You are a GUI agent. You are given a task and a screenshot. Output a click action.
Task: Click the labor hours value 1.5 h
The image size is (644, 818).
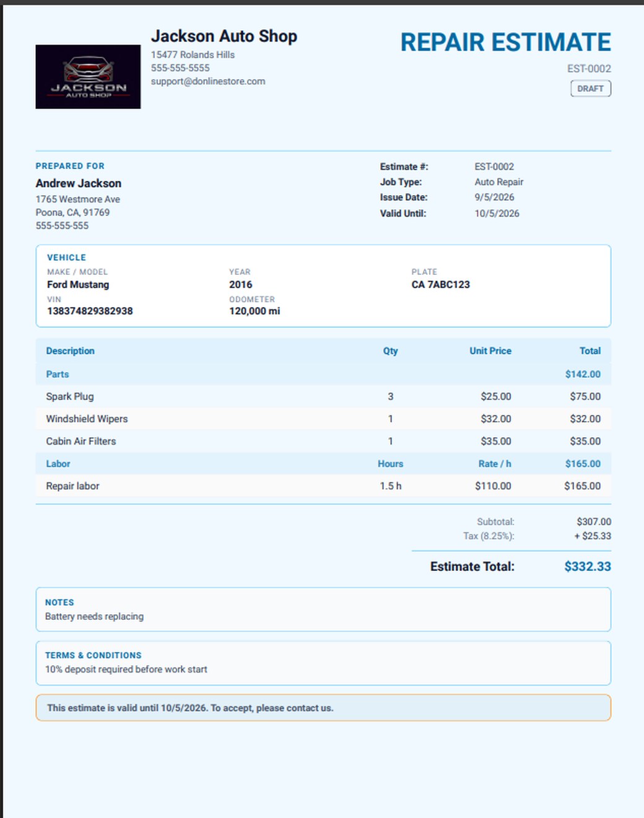[391, 486]
